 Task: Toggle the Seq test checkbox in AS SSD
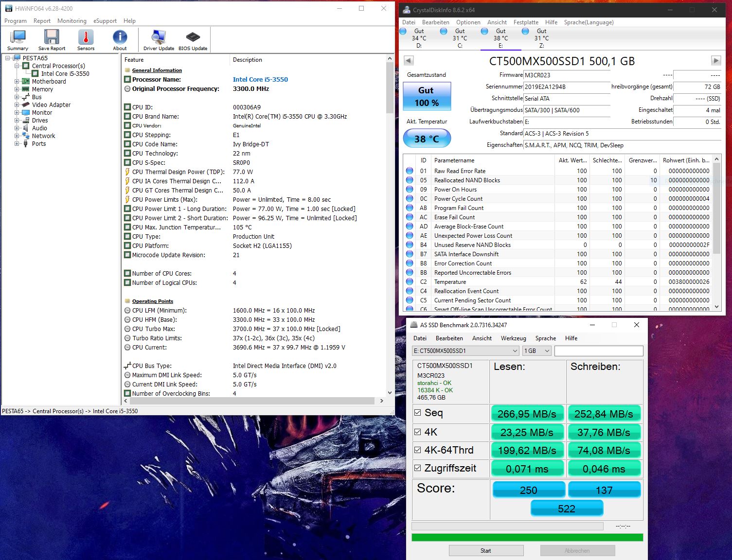click(418, 412)
